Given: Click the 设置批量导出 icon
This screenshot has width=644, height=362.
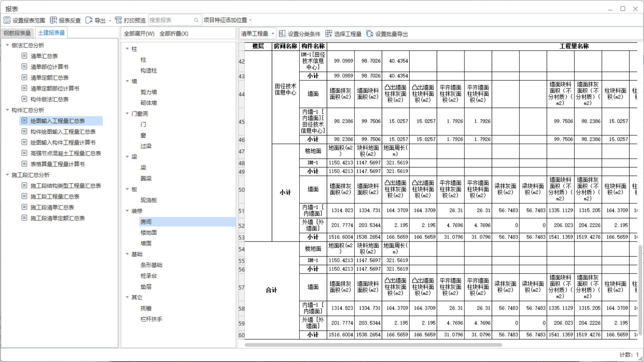Looking at the screenshot, I should [370, 34].
